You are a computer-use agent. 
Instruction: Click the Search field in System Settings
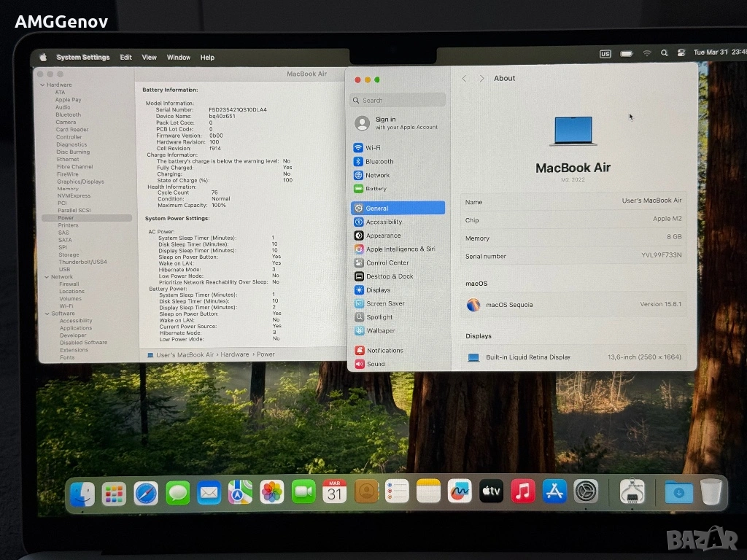398,101
